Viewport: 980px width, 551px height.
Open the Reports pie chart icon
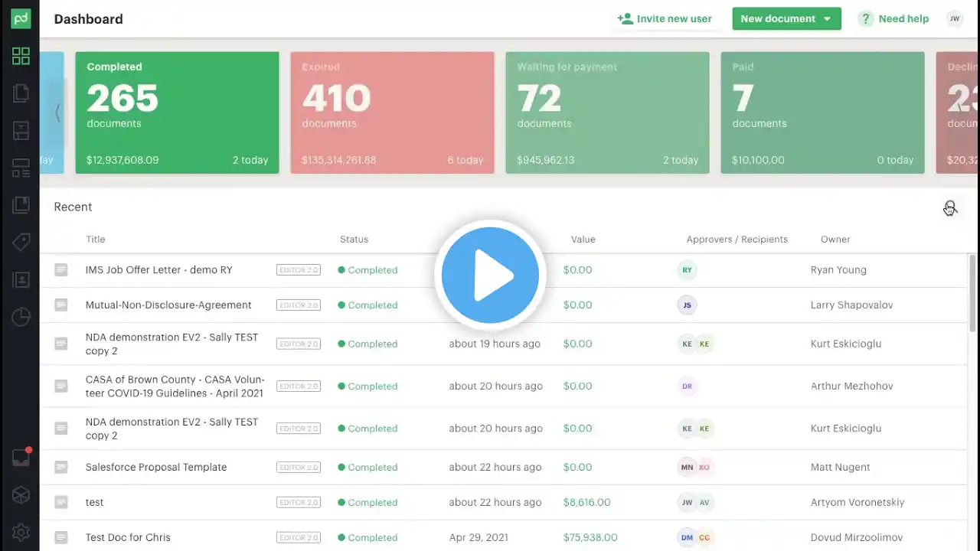click(x=21, y=317)
